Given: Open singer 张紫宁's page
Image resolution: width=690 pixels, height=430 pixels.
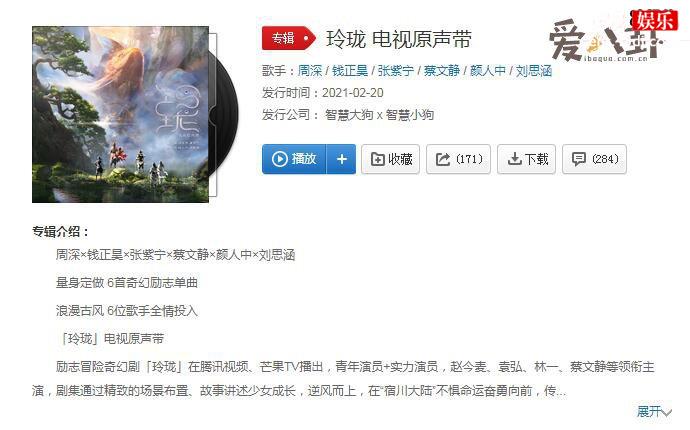Looking at the screenshot, I should pyautogui.click(x=396, y=70).
